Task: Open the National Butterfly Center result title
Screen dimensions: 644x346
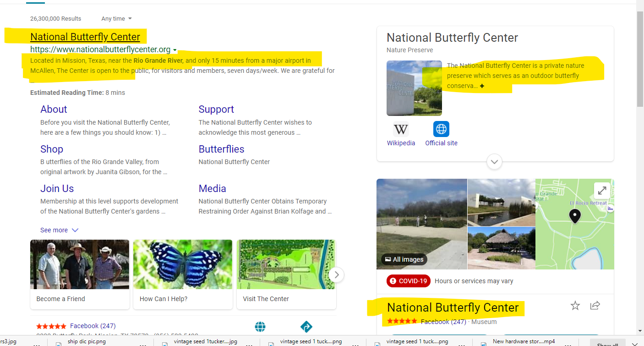Action: click(85, 37)
